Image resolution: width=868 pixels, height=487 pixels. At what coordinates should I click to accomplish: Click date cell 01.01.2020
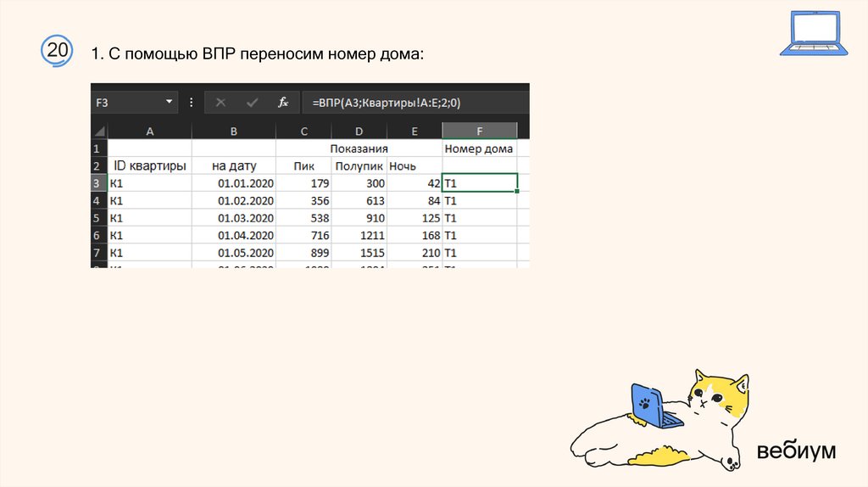point(234,182)
